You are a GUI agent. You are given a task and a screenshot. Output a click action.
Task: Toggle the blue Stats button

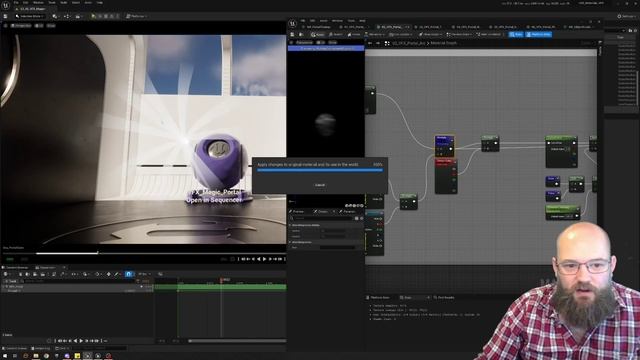point(516,35)
